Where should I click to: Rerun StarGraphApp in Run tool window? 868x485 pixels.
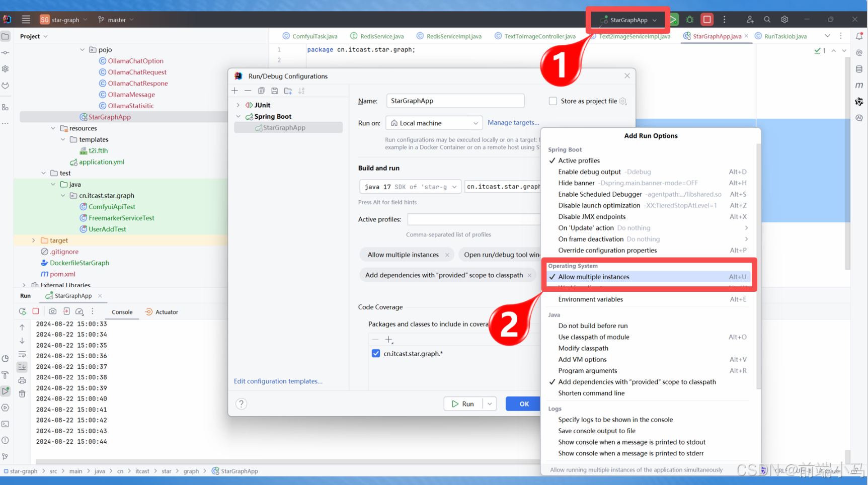23,311
